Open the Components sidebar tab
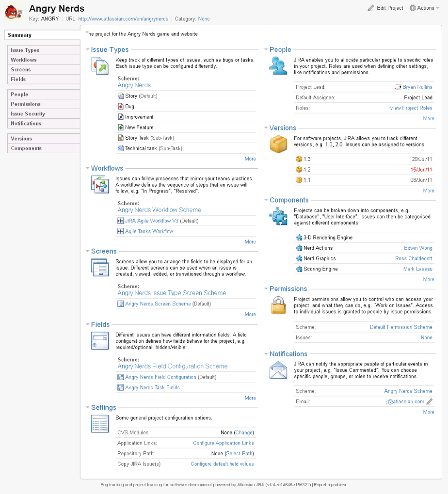The image size is (448, 494). (x=44, y=148)
